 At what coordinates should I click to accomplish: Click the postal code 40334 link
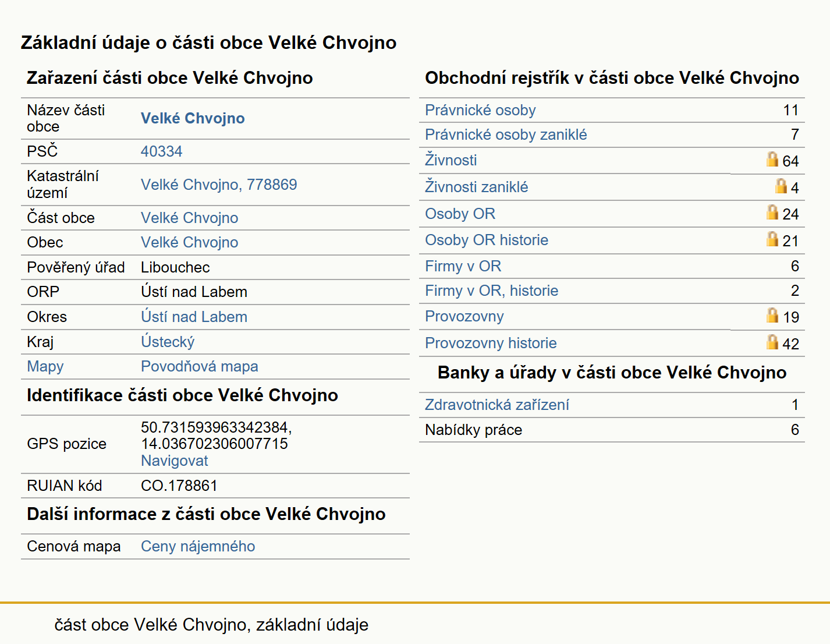click(161, 151)
